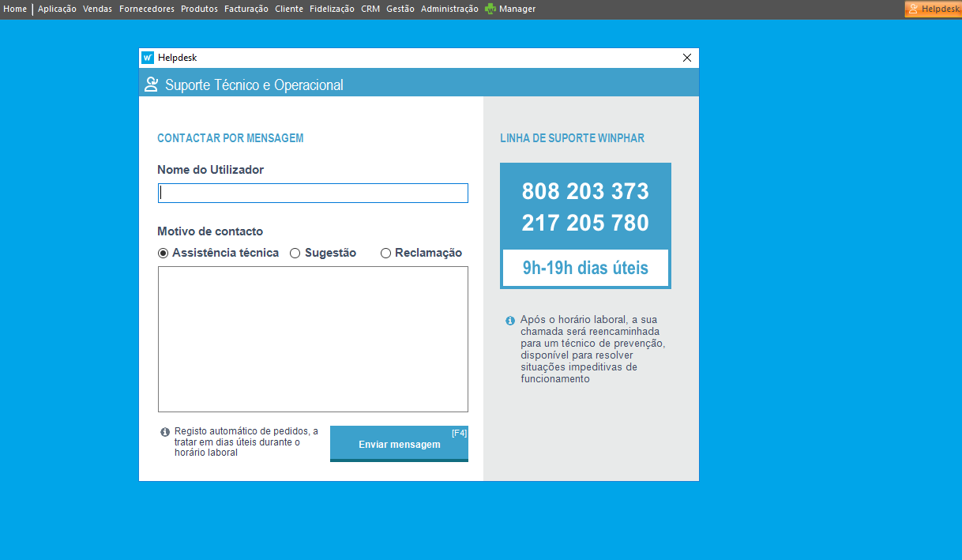Open the Administração menu
The image size is (962, 560).
(x=449, y=9)
